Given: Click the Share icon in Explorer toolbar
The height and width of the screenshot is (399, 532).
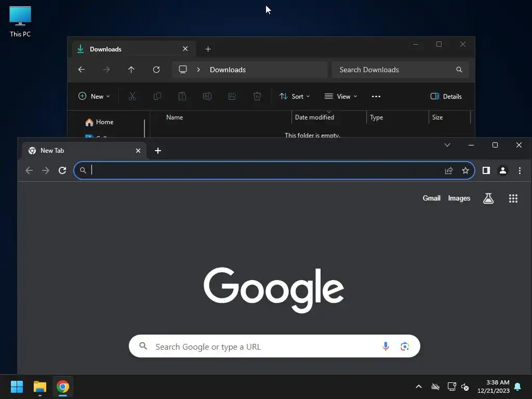Looking at the screenshot, I should coord(232,96).
